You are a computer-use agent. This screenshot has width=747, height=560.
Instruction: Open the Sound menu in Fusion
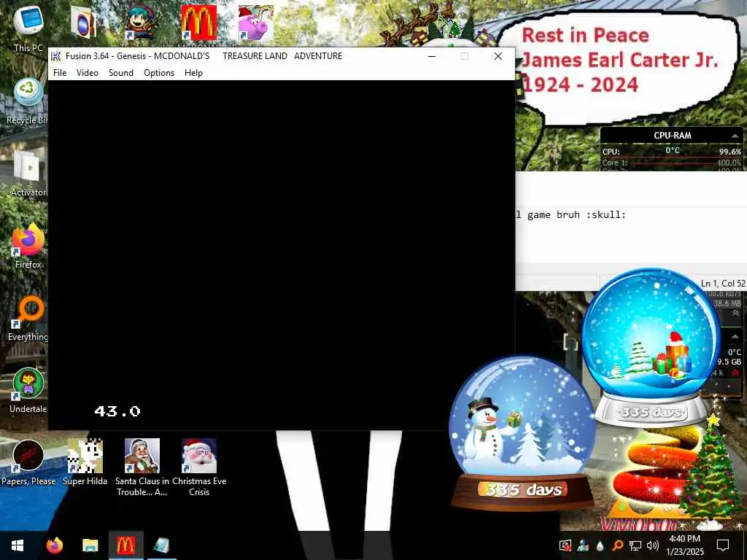(x=121, y=73)
